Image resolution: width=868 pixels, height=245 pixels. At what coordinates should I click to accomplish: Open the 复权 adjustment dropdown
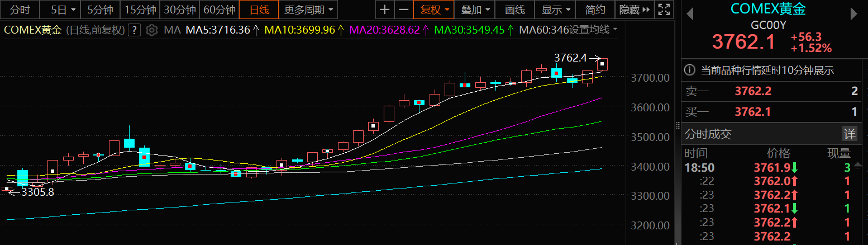click(x=434, y=10)
